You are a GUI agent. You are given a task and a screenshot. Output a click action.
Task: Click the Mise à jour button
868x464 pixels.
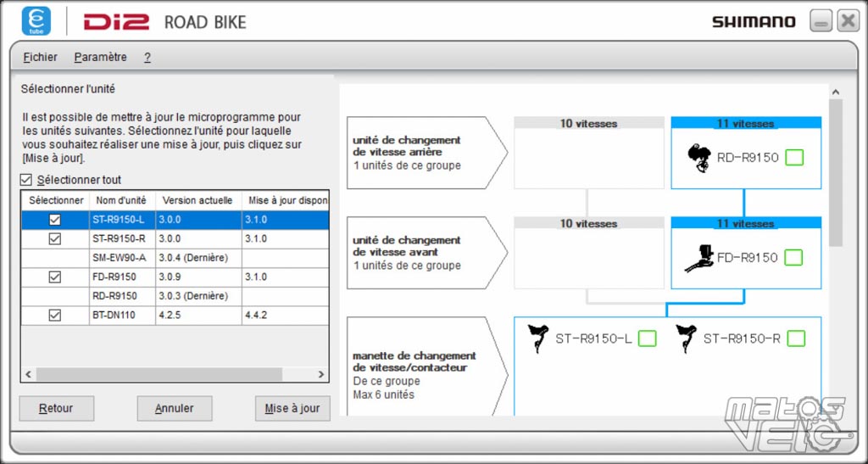coord(292,409)
